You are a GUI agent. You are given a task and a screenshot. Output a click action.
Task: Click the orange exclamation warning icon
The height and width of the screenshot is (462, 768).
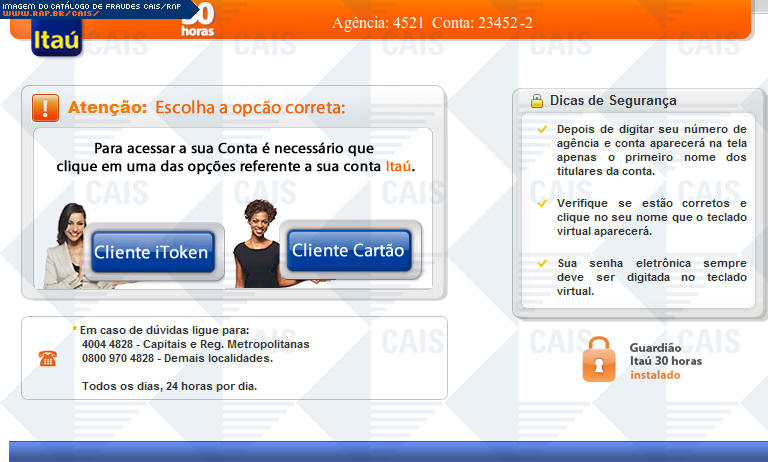[x=45, y=107]
